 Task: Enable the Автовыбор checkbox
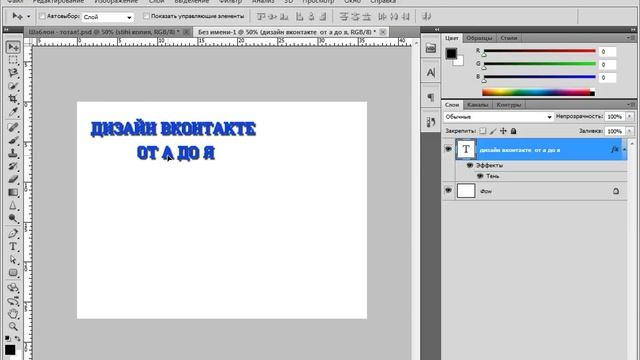coord(42,16)
